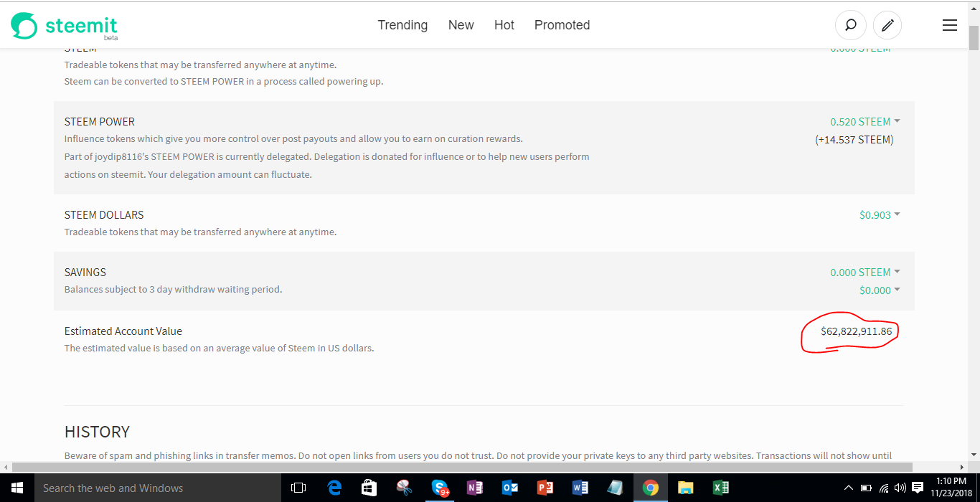
Task: Click the battery status icon
Action: click(x=866, y=488)
